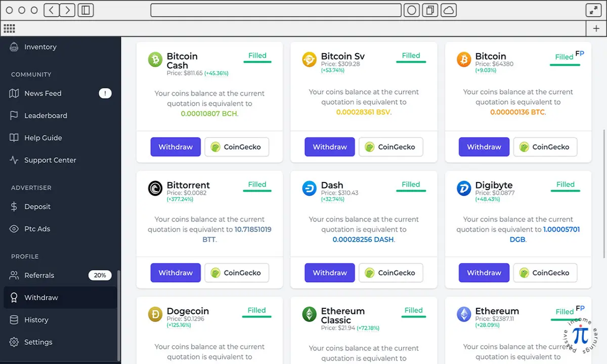This screenshot has width=607, height=364.
Task: Open CoinGecko for Bitcoin Sv
Action: click(391, 147)
